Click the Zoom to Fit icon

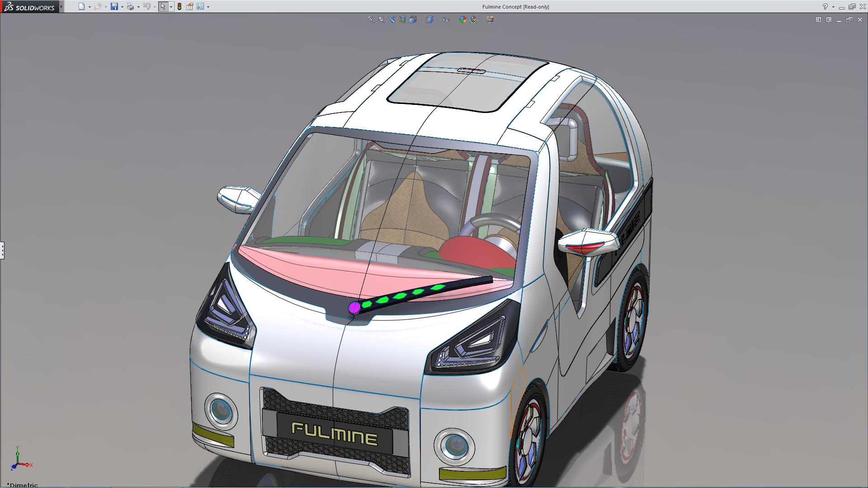pos(371,19)
